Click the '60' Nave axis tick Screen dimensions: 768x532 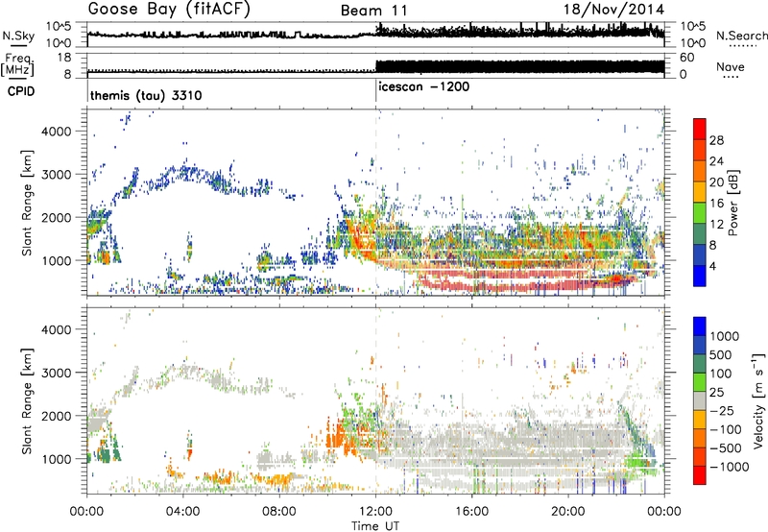[687, 58]
